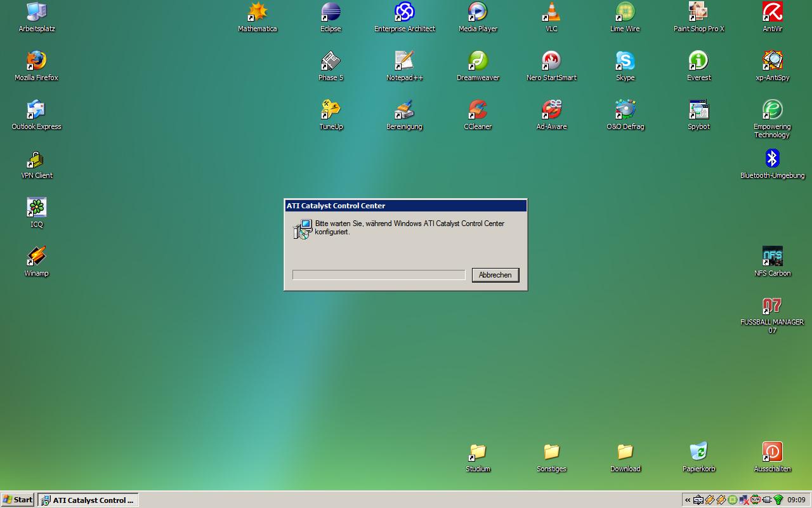This screenshot has width=812, height=508.
Task: Expand hidden tray icons chevron
Action: tap(688, 500)
